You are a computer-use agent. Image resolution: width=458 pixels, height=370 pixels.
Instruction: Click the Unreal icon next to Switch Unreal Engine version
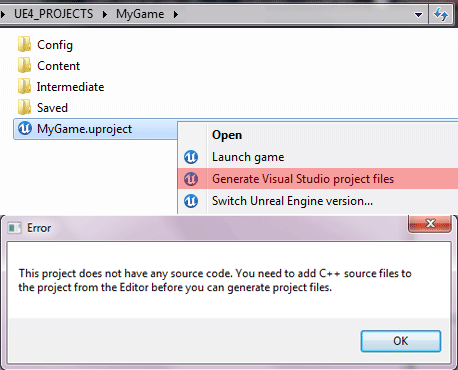191,201
